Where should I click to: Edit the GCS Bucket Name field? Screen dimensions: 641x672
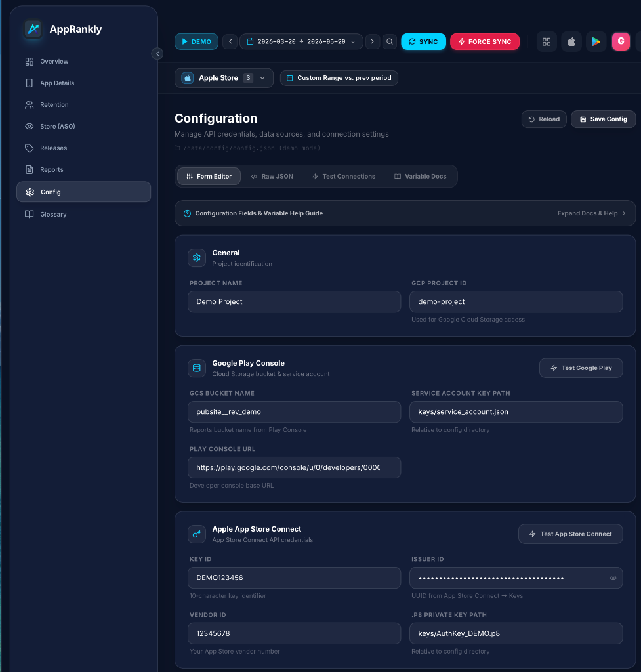[x=294, y=412]
